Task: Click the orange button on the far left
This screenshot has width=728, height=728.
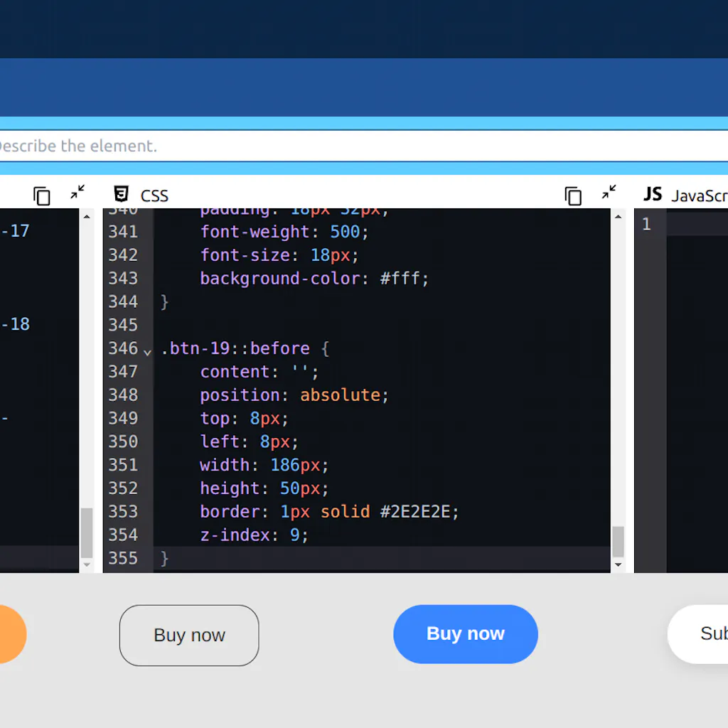Action: (x=11, y=634)
